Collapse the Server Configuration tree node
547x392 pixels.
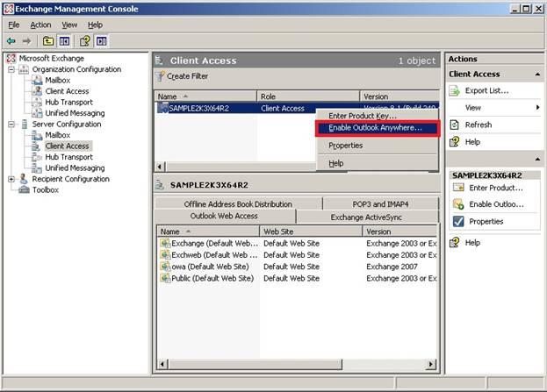coord(11,125)
